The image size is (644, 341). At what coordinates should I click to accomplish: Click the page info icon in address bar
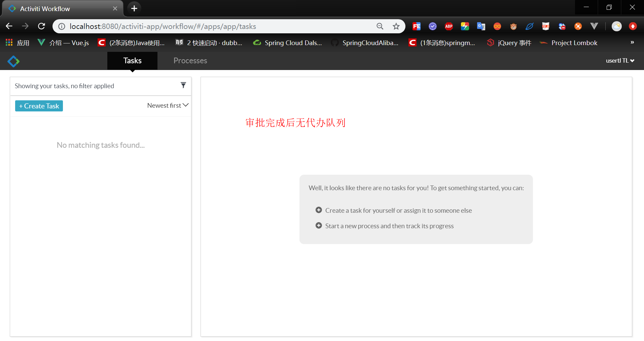point(61,26)
